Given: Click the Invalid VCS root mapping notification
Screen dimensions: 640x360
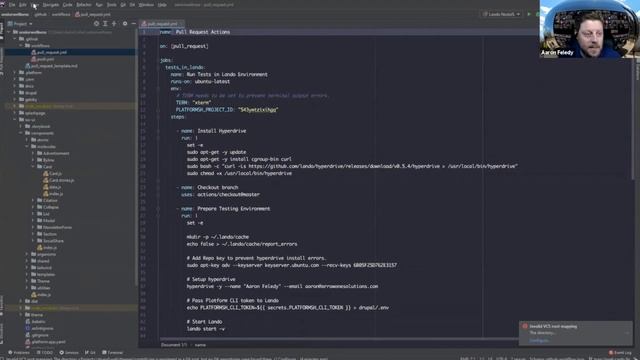Looking at the screenshot, I should [x=576, y=333].
